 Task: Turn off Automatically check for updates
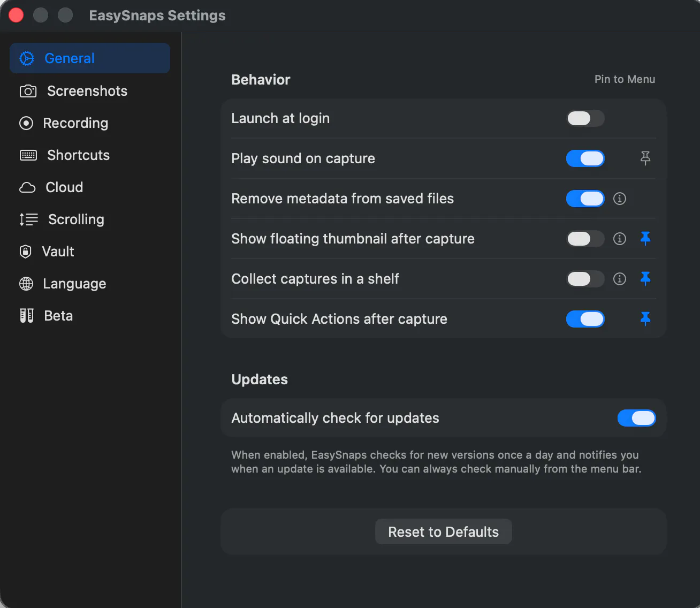[x=637, y=418]
